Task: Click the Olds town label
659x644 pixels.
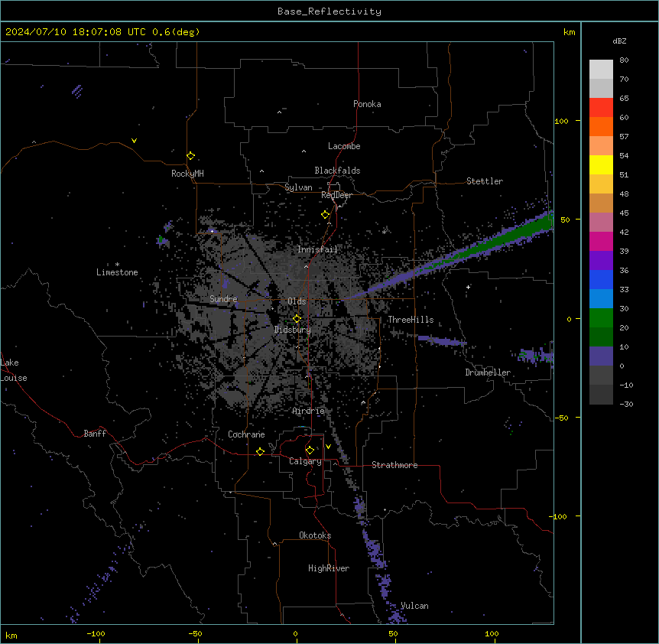Action: 297,301
